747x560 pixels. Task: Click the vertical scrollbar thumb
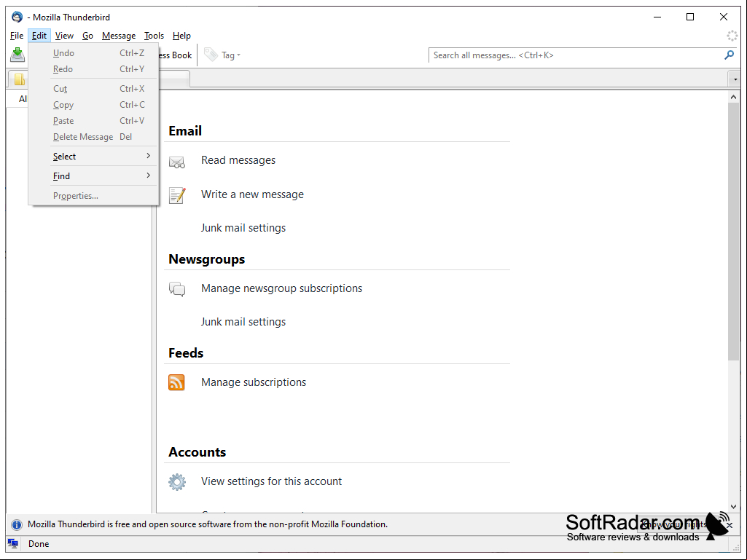pos(733,232)
